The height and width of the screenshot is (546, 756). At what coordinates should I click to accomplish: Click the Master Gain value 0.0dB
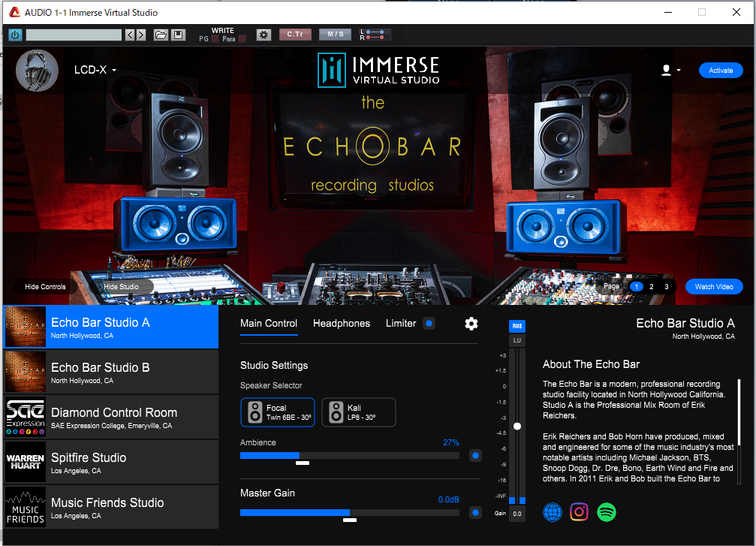(448, 499)
